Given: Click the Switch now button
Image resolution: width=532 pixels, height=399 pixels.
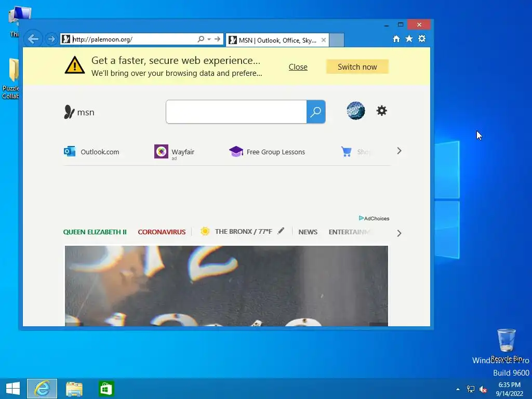Looking at the screenshot, I should [357, 67].
